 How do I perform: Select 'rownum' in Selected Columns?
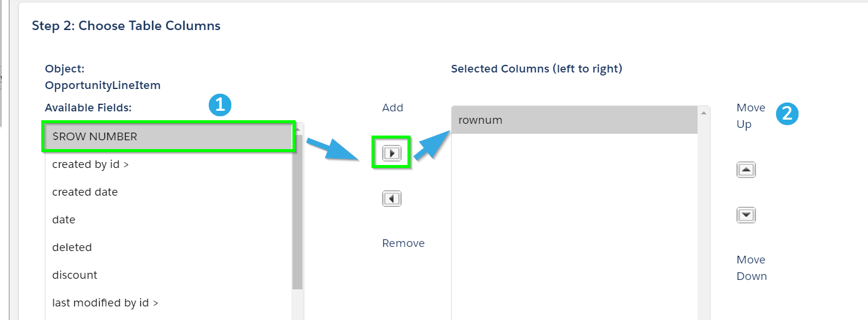[x=574, y=120]
